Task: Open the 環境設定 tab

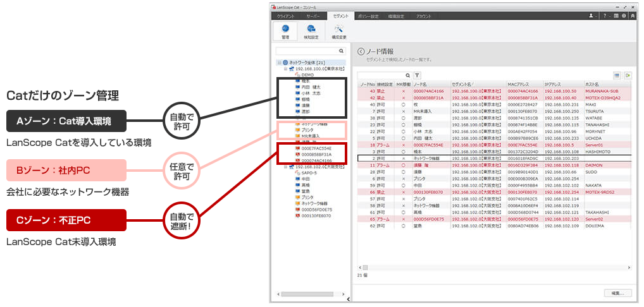Action: point(396,16)
